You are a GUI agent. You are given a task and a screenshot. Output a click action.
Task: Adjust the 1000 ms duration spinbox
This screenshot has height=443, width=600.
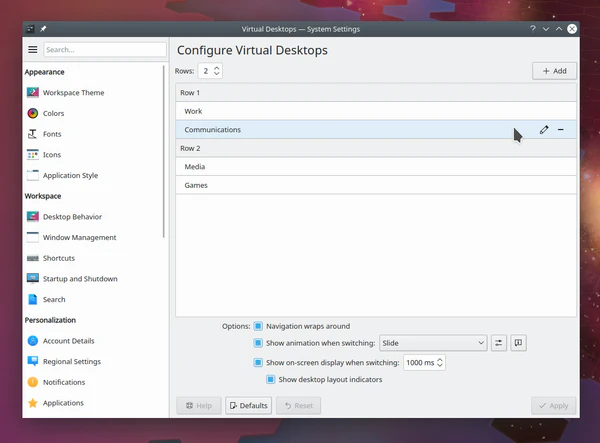click(x=440, y=362)
